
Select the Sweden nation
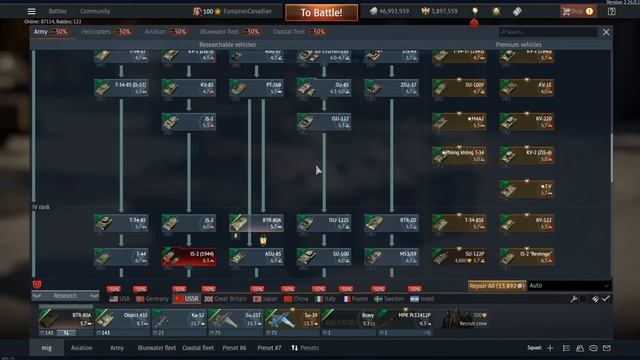(x=389, y=299)
